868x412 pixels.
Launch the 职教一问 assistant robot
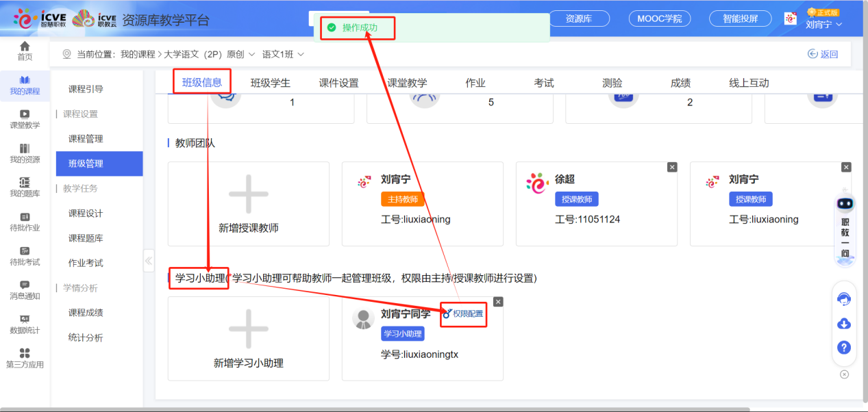coord(845,219)
